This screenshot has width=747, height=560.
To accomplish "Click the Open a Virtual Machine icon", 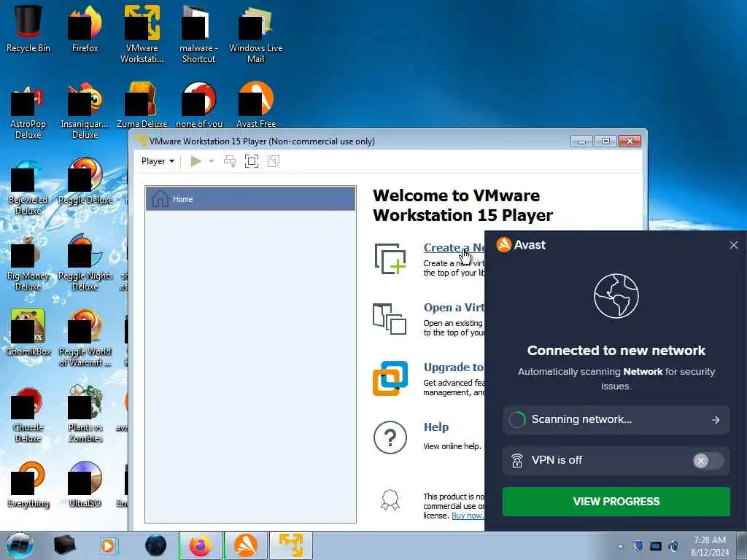I will [390, 319].
